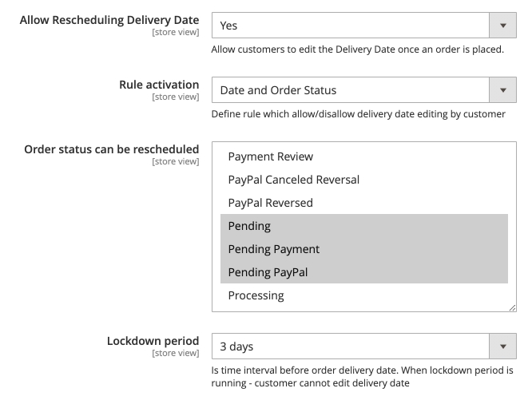Viewport: 532px width, 396px height.
Task: Select the Payment Review order status
Action: pyautogui.click(x=271, y=156)
